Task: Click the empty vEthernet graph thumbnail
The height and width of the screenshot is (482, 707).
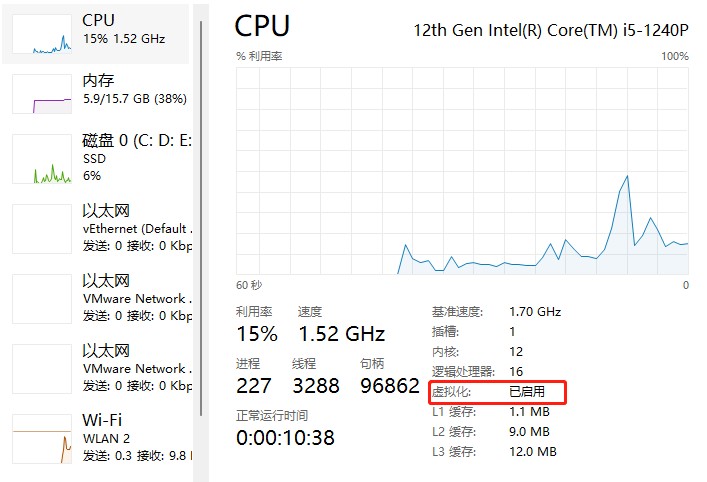Action: [x=42, y=229]
